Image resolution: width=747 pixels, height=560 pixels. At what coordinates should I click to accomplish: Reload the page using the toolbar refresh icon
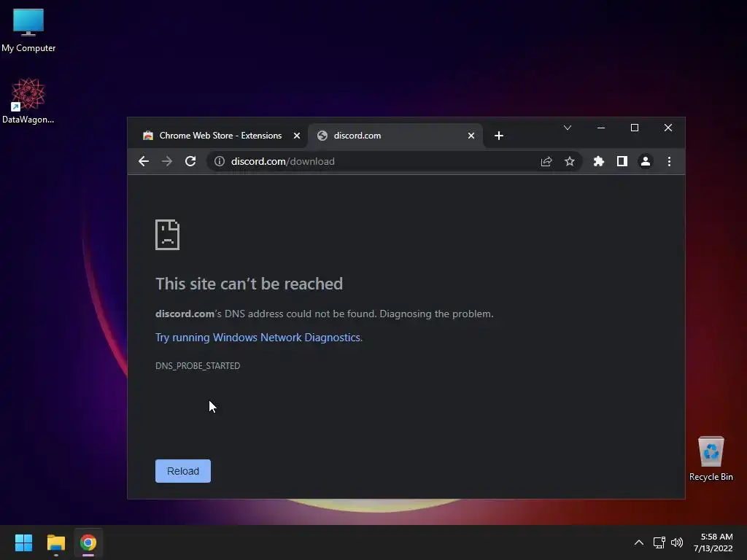coord(190,161)
